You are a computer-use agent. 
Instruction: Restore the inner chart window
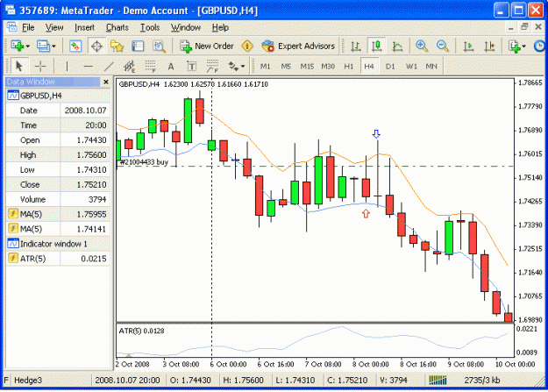[x=524, y=27]
